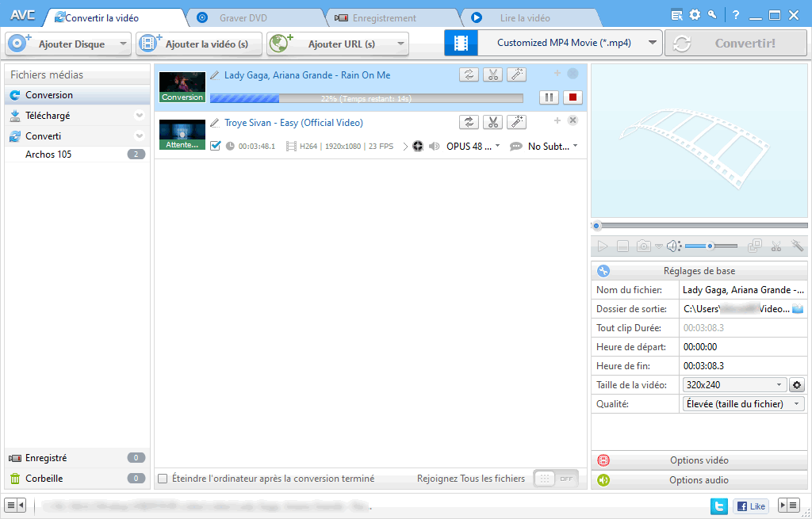Open the scissors clip tool for Rain On Me
Screen dimensions: 812x519
tap(492, 75)
